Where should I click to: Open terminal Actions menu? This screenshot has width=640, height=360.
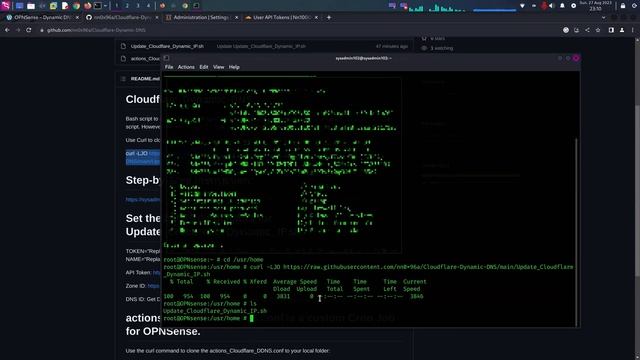pos(186,67)
